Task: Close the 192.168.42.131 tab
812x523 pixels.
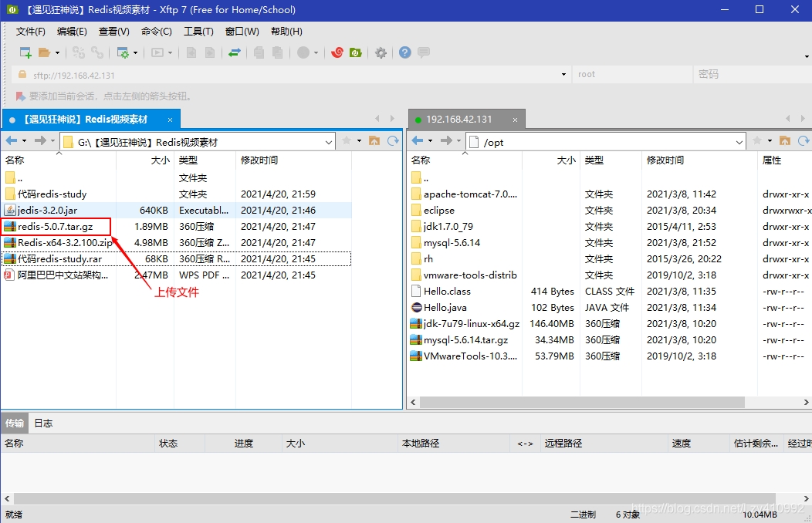Action: pyautogui.click(x=516, y=120)
